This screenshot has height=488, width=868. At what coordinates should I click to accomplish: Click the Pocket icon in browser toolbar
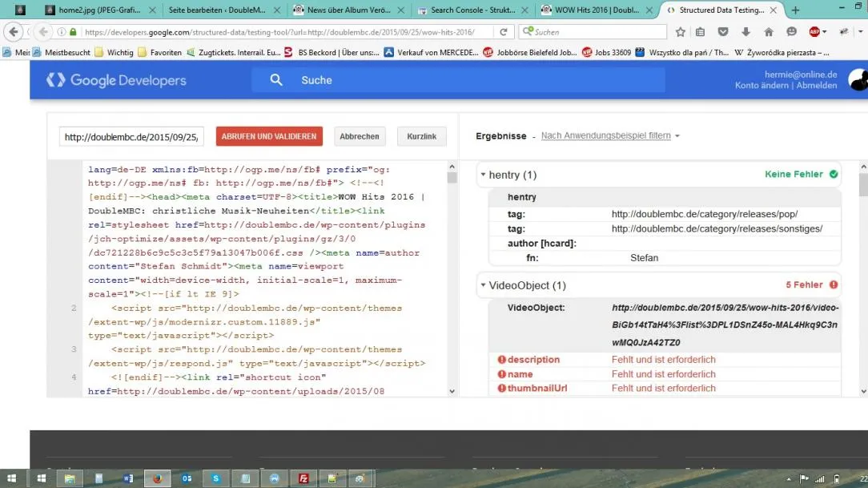(723, 32)
